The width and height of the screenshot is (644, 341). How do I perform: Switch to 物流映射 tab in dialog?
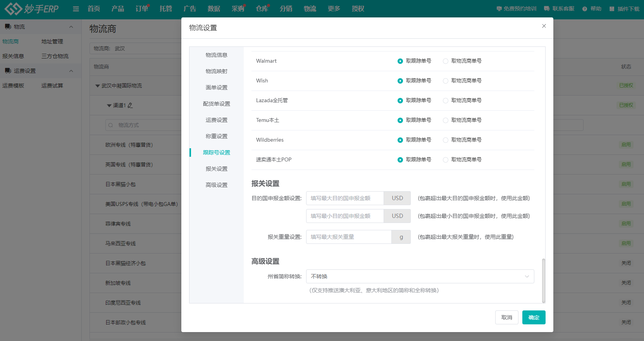click(x=217, y=71)
